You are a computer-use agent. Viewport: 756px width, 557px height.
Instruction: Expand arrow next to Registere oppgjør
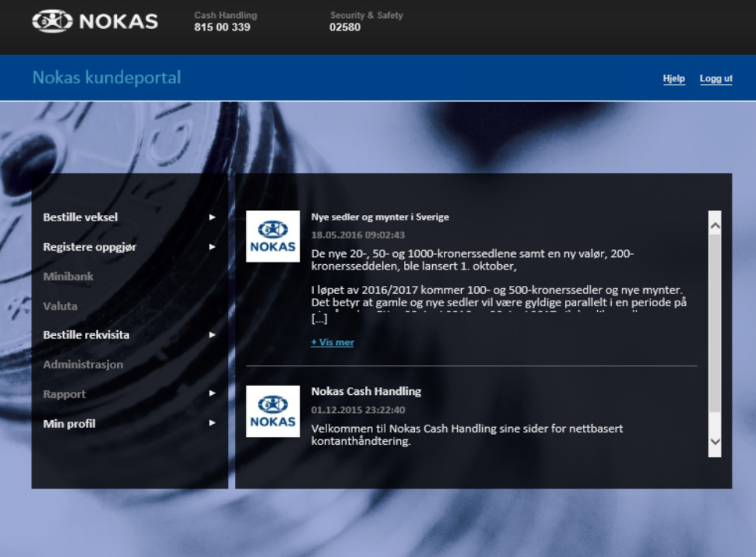[212, 247]
